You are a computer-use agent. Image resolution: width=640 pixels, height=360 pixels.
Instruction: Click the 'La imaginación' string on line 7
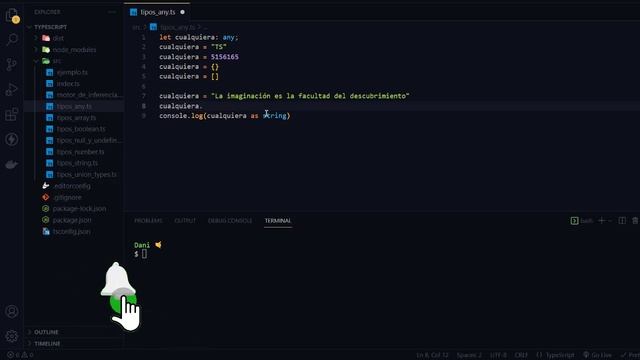(x=310, y=96)
